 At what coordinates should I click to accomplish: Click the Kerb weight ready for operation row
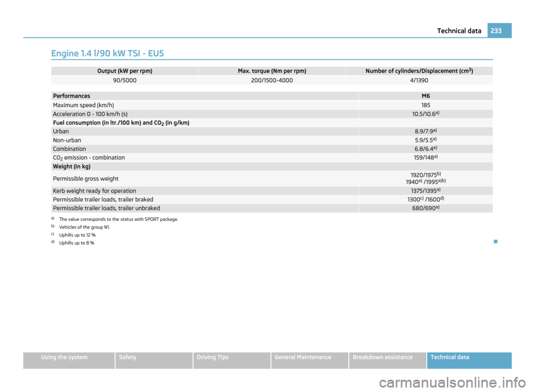click(94, 191)
